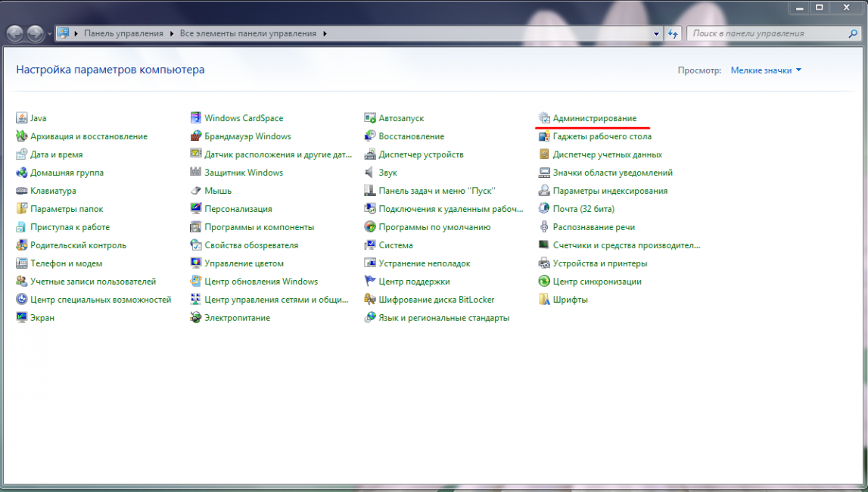Open Распознавание речи link
This screenshot has width=868, height=492.
point(594,227)
